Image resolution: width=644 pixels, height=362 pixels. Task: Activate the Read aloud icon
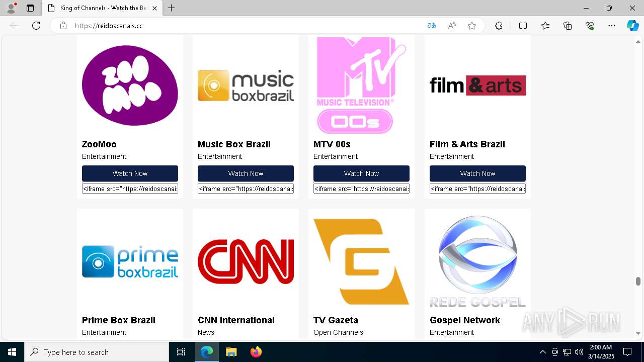(x=452, y=26)
